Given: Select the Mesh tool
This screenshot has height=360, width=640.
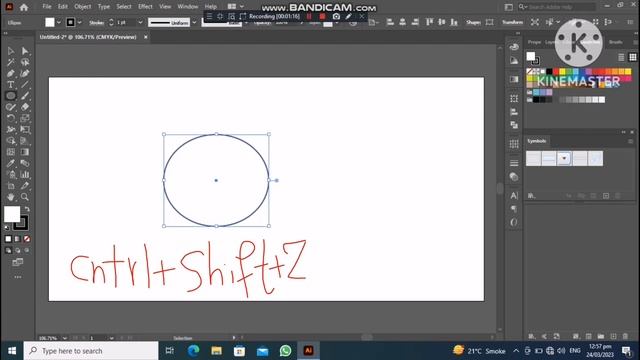Looking at the screenshot, I should point(11,152).
